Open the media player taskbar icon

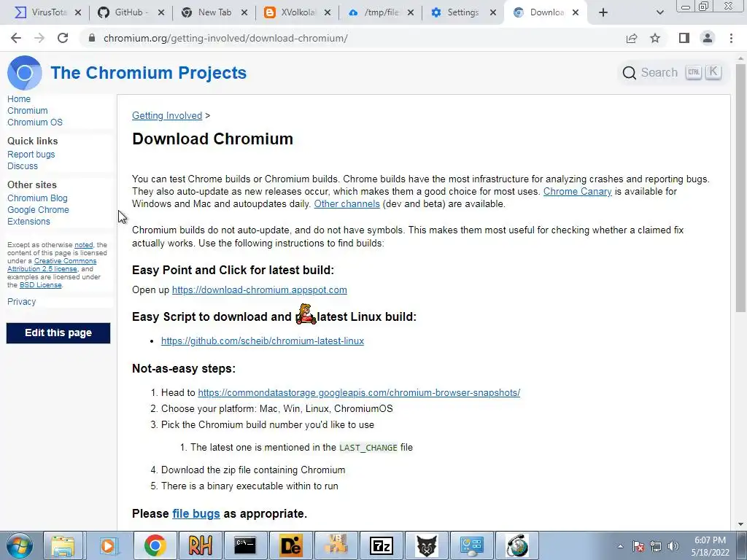coord(108,545)
